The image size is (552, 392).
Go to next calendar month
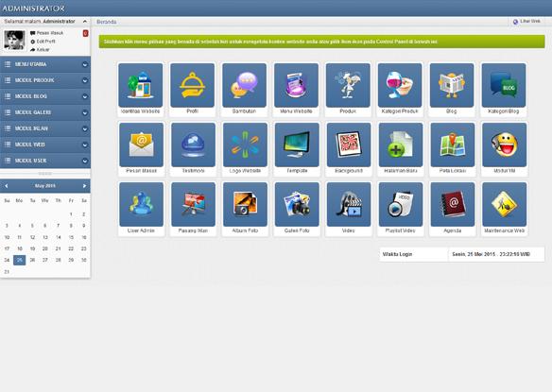(x=84, y=186)
